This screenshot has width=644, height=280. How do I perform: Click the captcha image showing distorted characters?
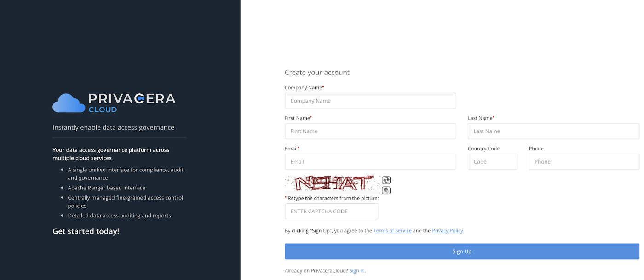click(332, 183)
